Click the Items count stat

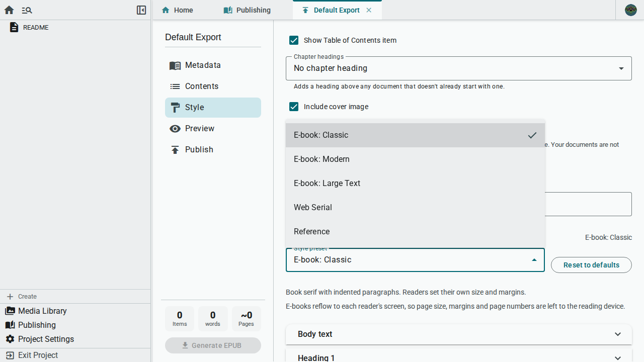[180, 319]
